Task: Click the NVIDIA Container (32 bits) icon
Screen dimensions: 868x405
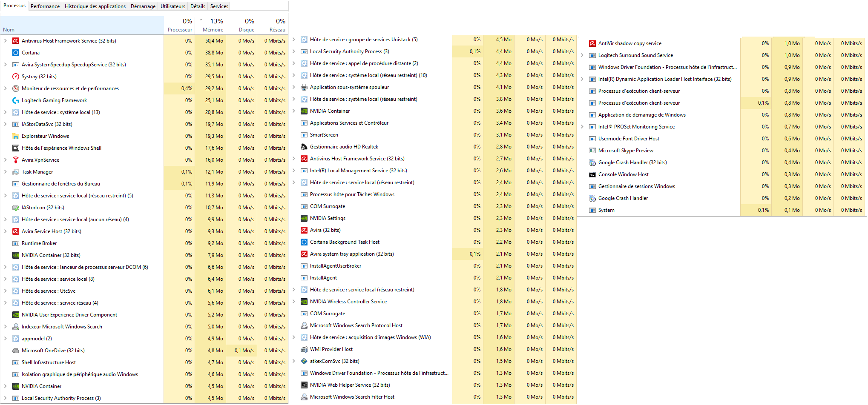Action: [16, 255]
